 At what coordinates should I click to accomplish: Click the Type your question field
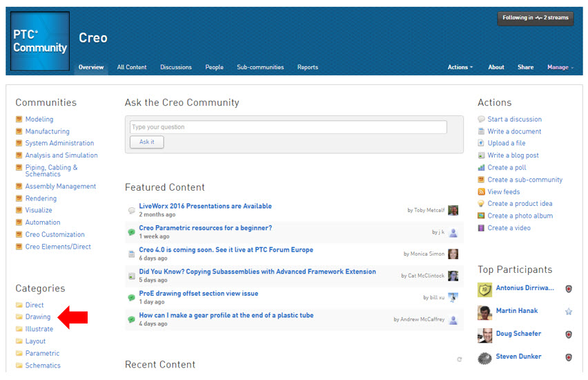[288, 127]
